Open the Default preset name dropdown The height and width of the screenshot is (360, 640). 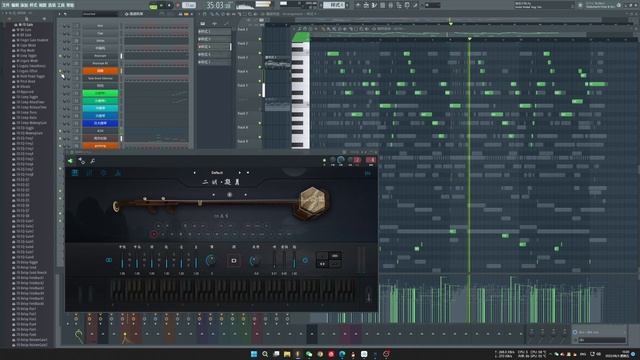click(217, 173)
